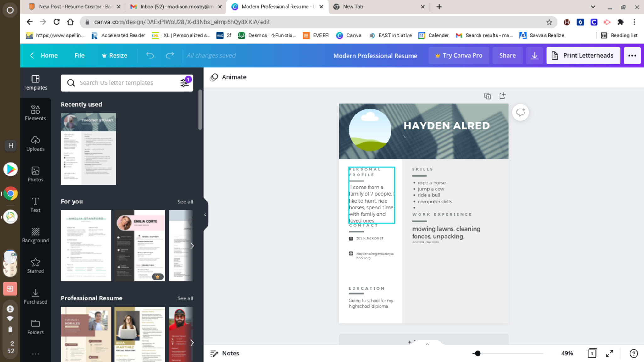The width and height of the screenshot is (644, 362).
Task: Duplicate page using the copy icon
Action: coord(487,96)
